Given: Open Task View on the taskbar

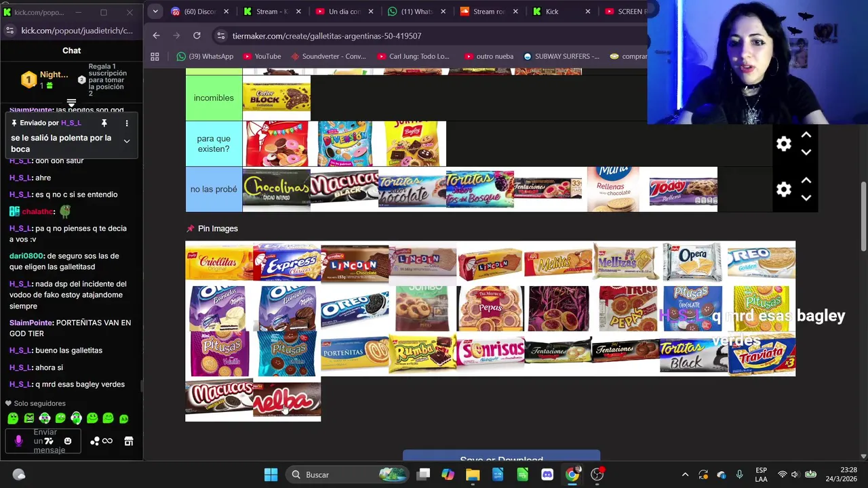Looking at the screenshot, I should (x=423, y=474).
